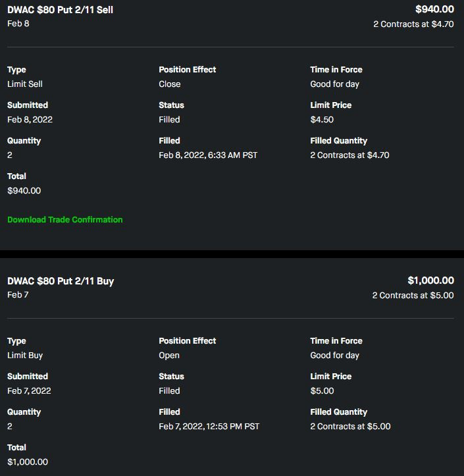This screenshot has width=464, height=476.
Task: Select the Feb 8 date under the Sell order title
Action: coord(18,24)
